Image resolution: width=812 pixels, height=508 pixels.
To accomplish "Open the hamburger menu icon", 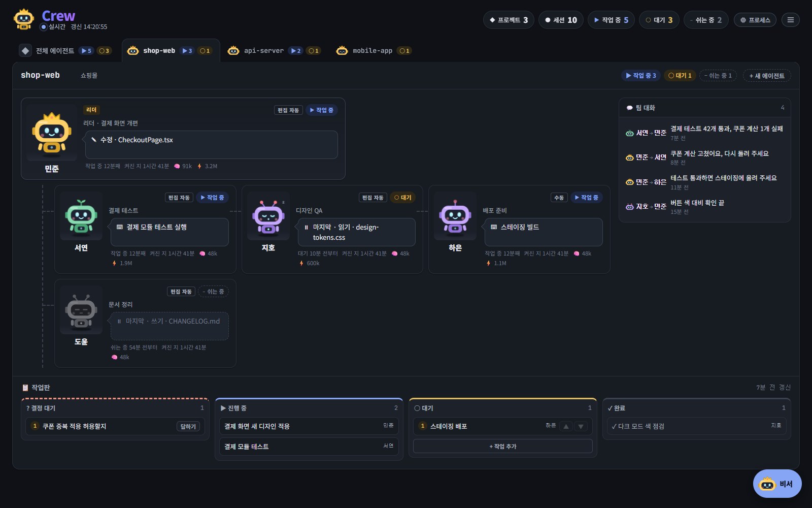I will click(790, 20).
